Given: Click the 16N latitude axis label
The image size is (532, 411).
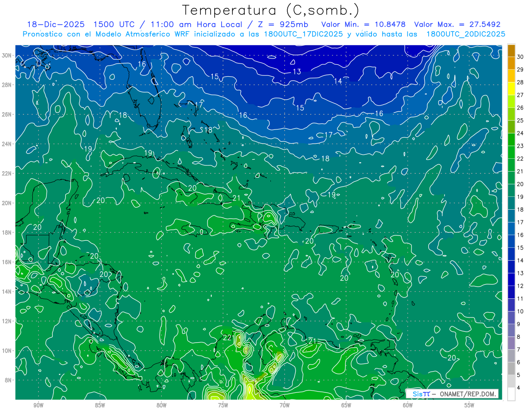Looking at the screenshot, I should (x=7, y=262).
